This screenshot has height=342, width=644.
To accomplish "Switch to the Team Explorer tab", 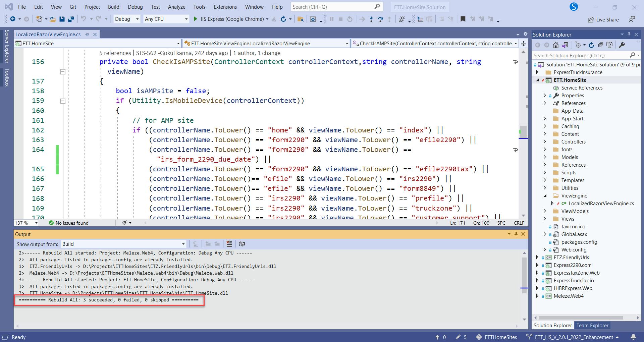I will 592,325.
